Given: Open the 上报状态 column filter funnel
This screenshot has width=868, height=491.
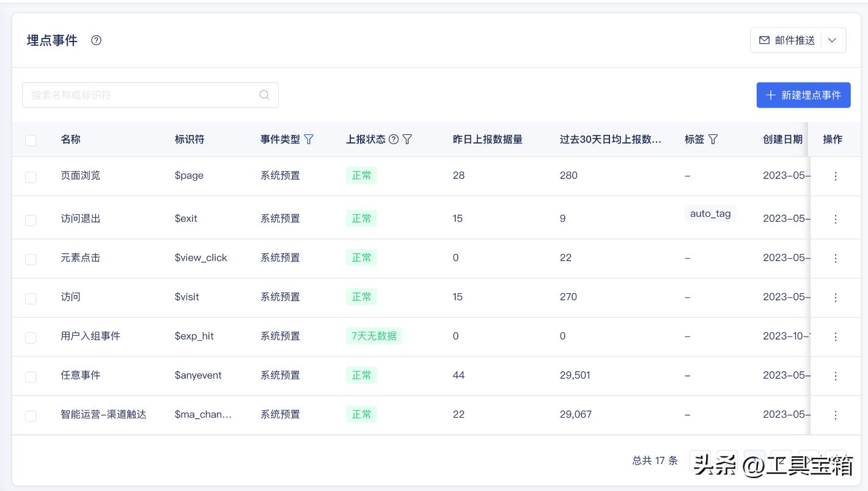Looking at the screenshot, I should pyautogui.click(x=406, y=139).
